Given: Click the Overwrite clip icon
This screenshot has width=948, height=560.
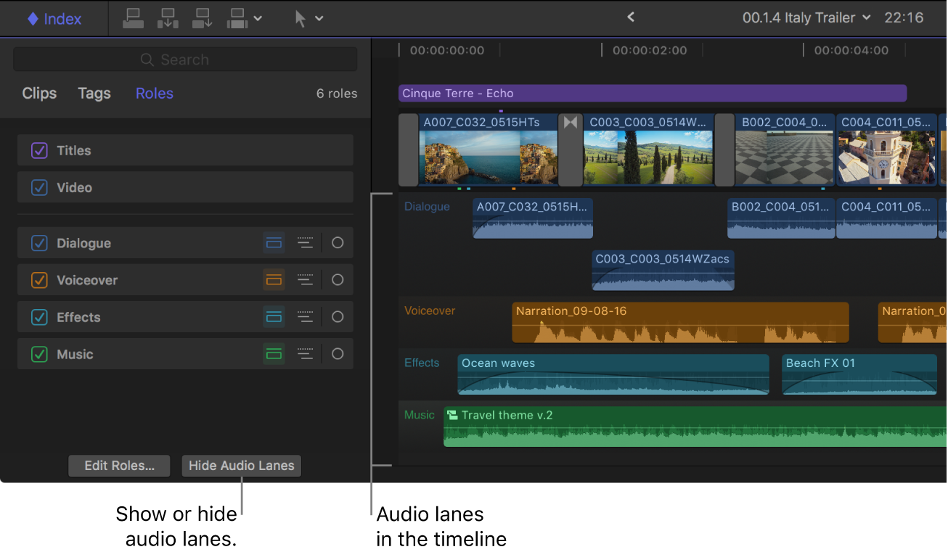Looking at the screenshot, I should [237, 17].
